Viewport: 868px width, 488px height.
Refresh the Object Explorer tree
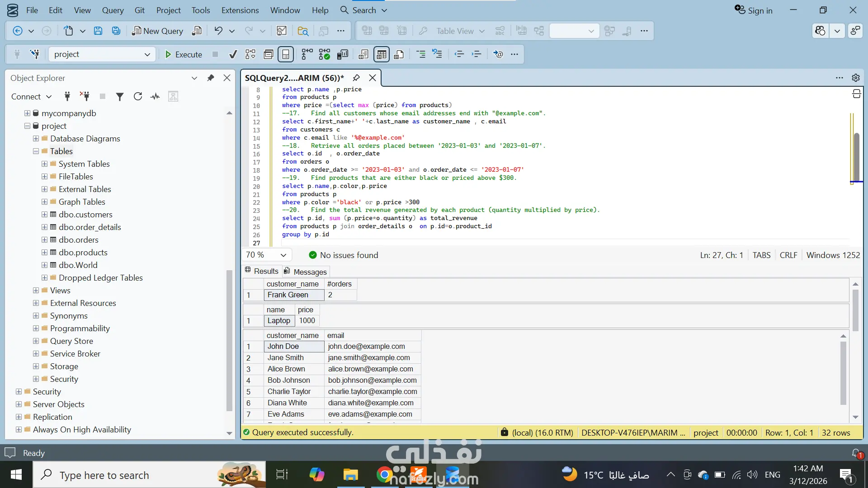coord(138,97)
